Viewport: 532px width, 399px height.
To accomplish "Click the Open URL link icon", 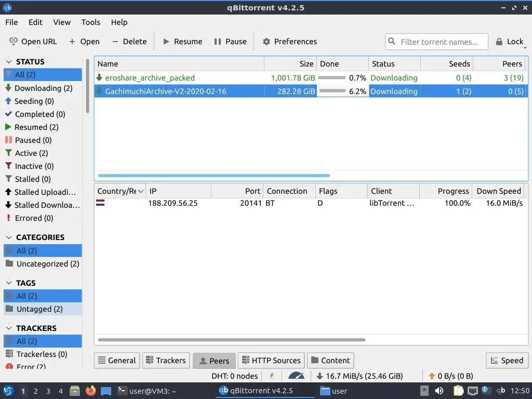I will [x=13, y=42].
